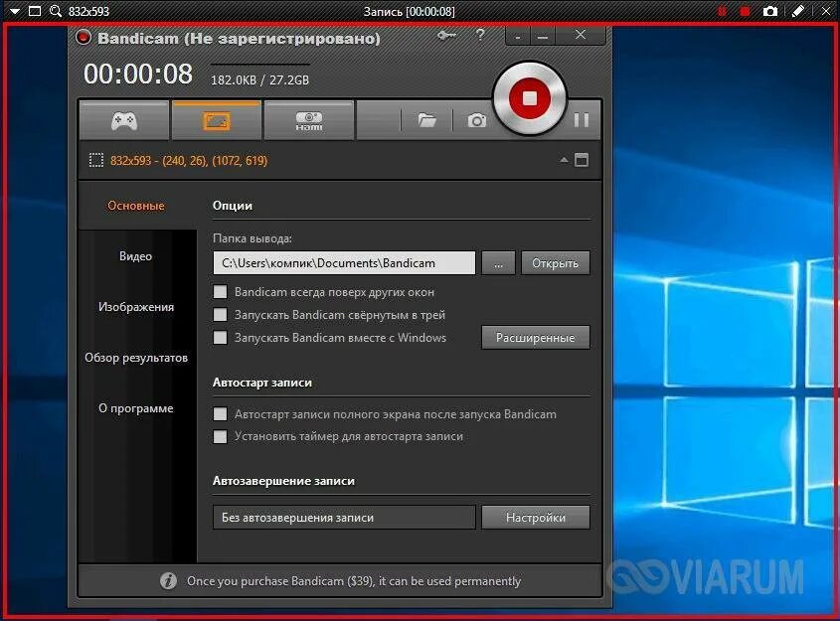This screenshot has height=621, width=840.
Task: Collapse panel with the small up triangle
Action: [564, 160]
